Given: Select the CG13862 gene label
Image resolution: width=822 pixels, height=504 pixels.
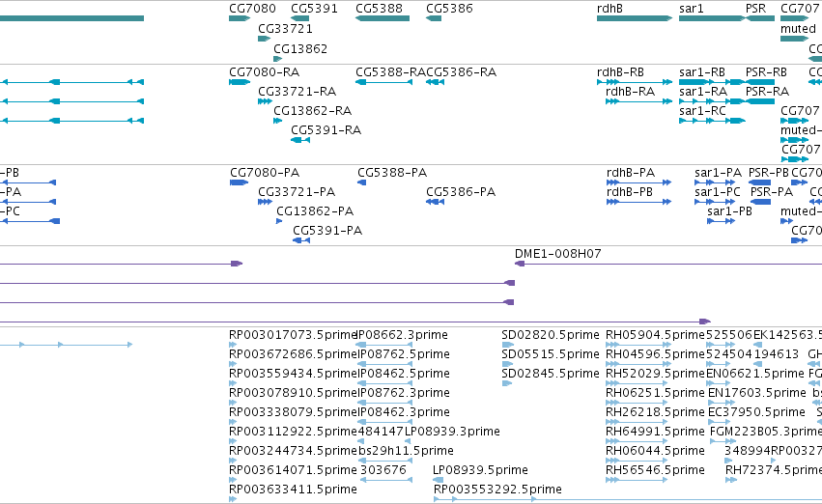Looking at the screenshot, I should coord(300,48).
